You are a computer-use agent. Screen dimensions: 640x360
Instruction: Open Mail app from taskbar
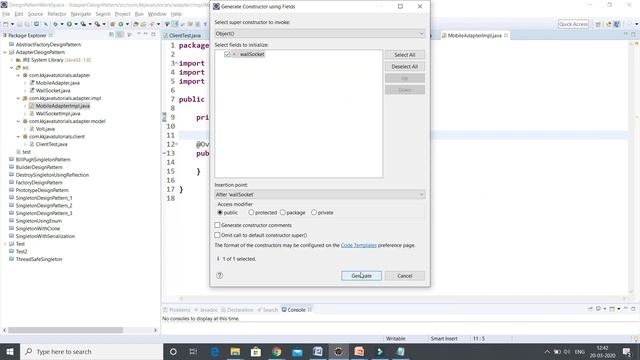298,351
